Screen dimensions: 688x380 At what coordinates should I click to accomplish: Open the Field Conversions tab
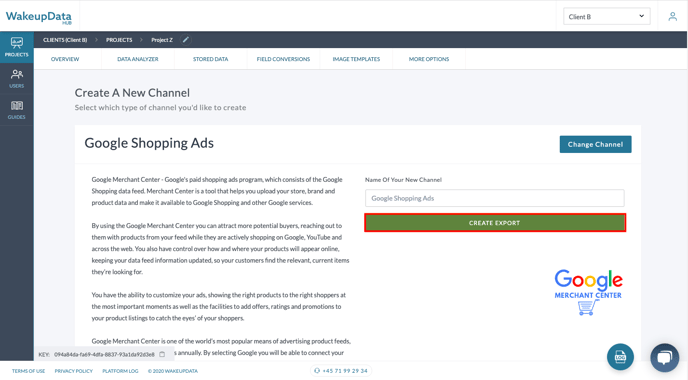pyautogui.click(x=283, y=59)
